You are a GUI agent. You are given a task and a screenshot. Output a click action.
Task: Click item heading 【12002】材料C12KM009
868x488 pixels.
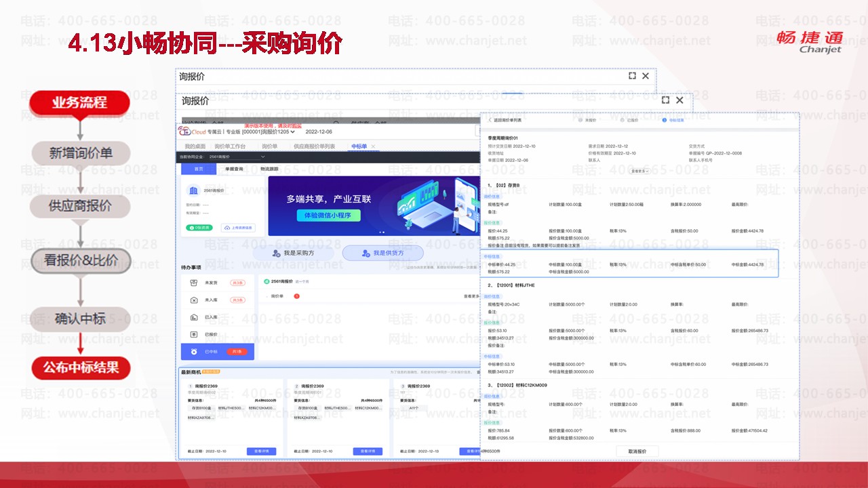(517, 385)
